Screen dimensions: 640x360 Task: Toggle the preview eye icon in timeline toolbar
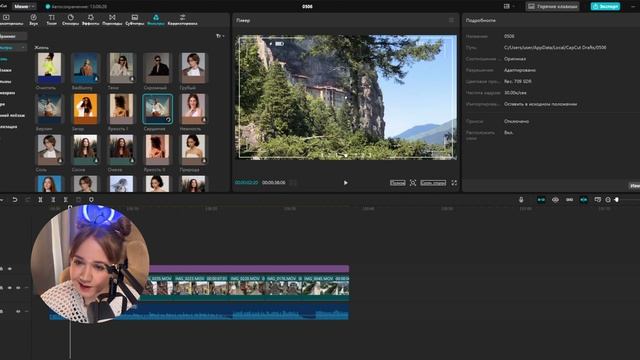(x=555, y=200)
